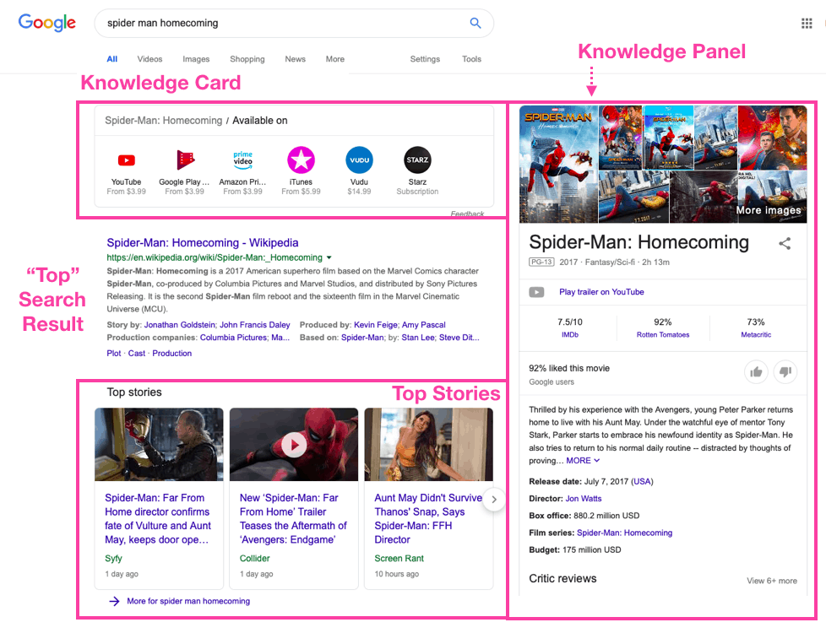Open Spider-Man: Homecoming Wikipedia result
Viewport: 826px width, 644px height.
click(202, 243)
